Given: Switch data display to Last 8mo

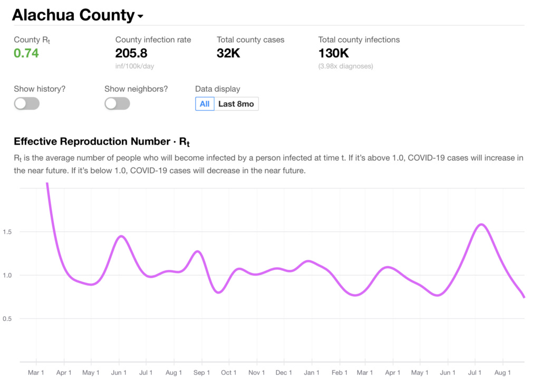Looking at the screenshot, I should [x=236, y=104].
